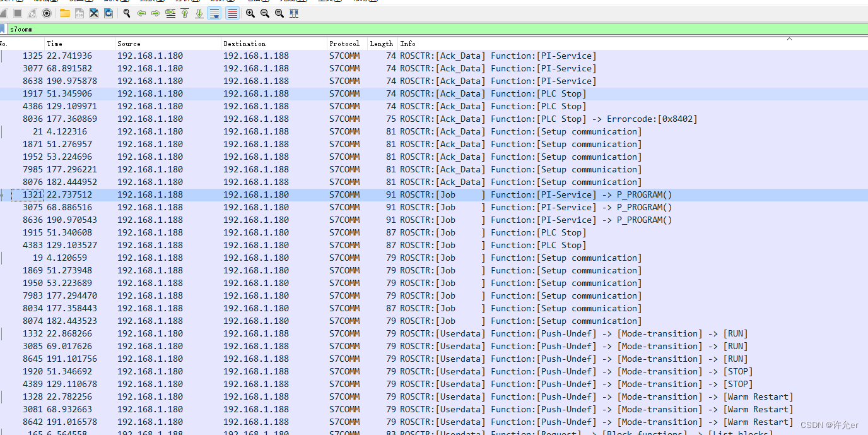Toggle auto-scroll to last packet
This screenshot has height=435, width=868.
point(214,13)
